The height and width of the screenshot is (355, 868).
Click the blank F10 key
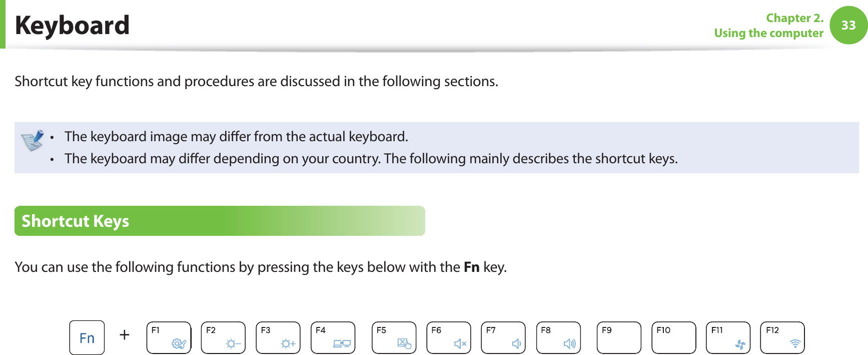point(674,337)
